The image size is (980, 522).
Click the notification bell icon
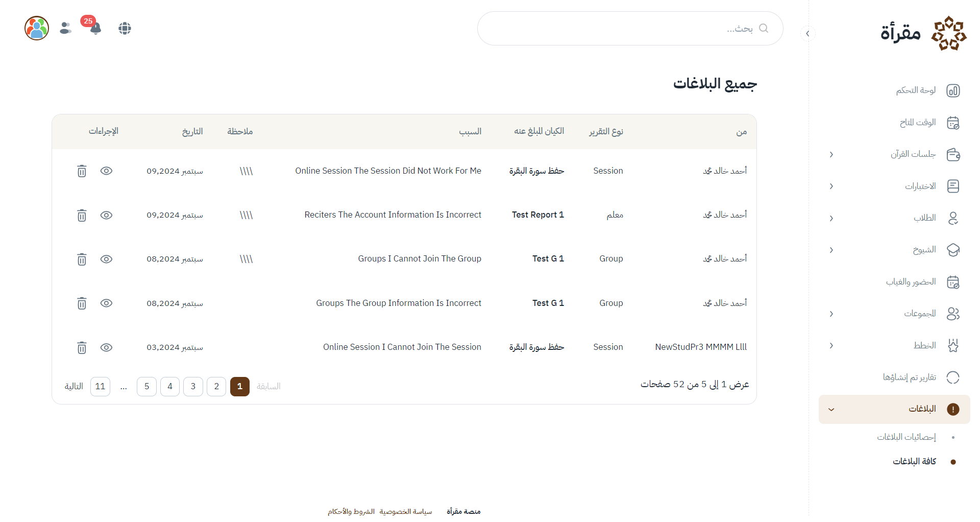pos(95,29)
